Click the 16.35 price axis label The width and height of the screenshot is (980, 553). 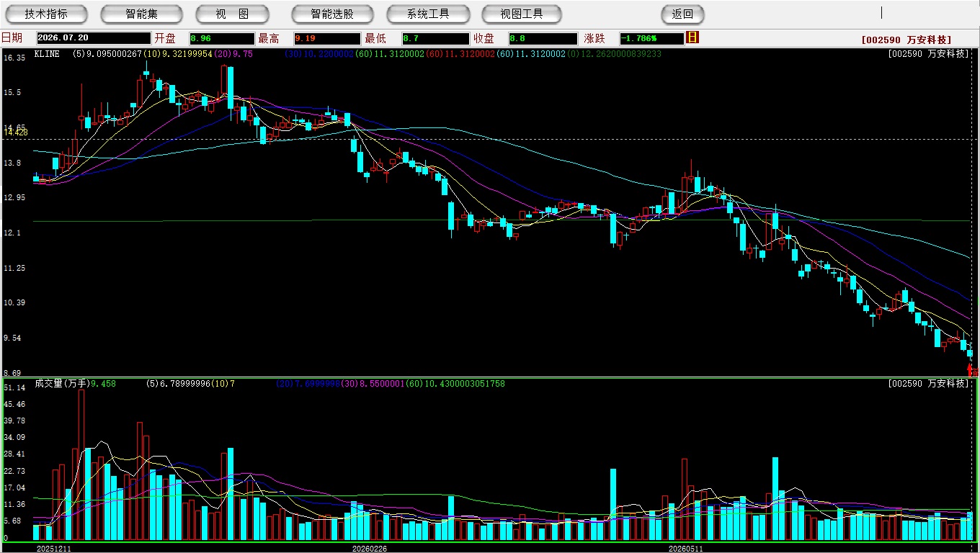15,58
